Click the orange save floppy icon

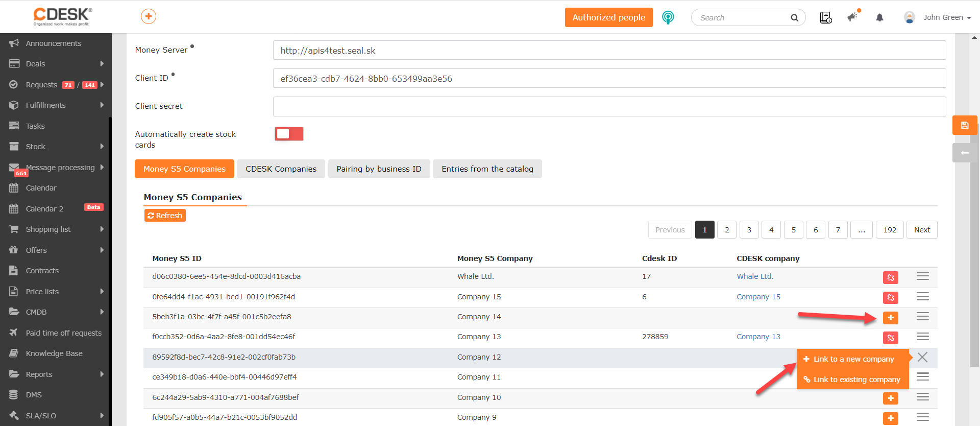tap(965, 125)
